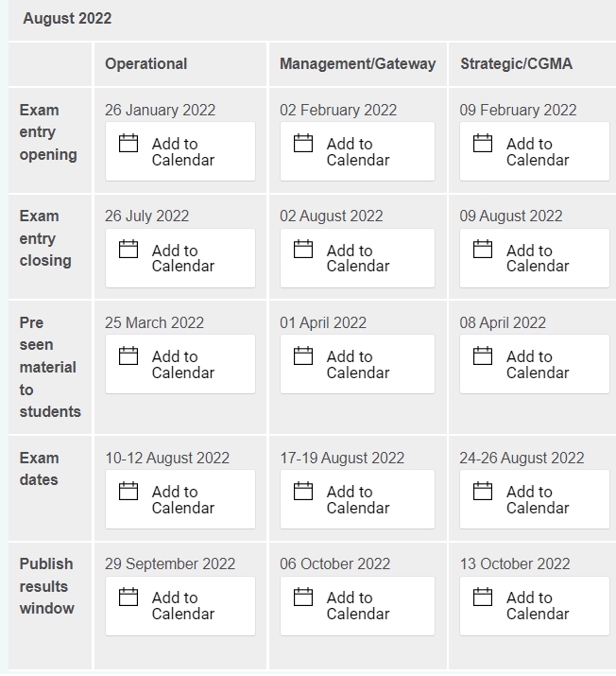Click calendar icon under 26 January 2022
This screenshot has width=616, height=676.
(128, 144)
